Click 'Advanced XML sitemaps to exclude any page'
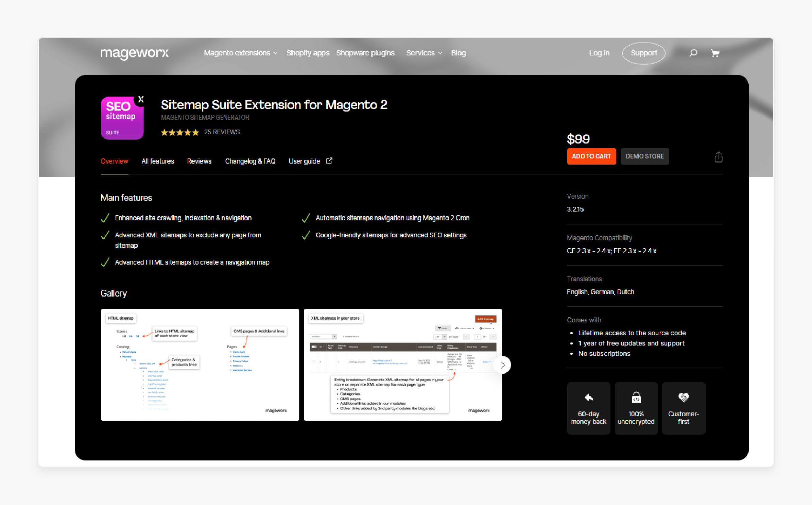 [x=188, y=240]
